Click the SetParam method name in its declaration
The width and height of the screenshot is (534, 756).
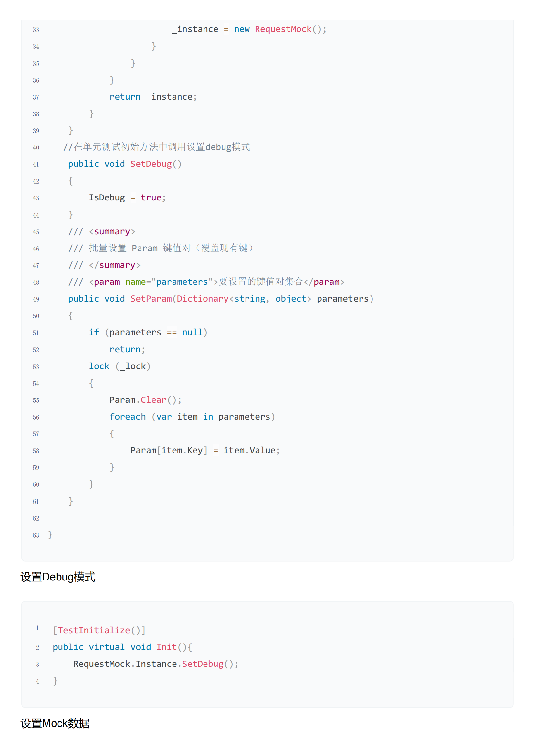click(x=151, y=299)
